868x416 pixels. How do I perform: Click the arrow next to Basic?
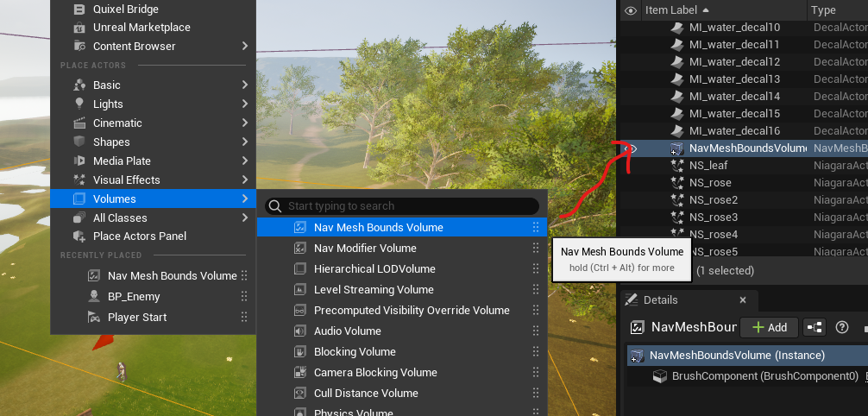click(x=245, y=85)
